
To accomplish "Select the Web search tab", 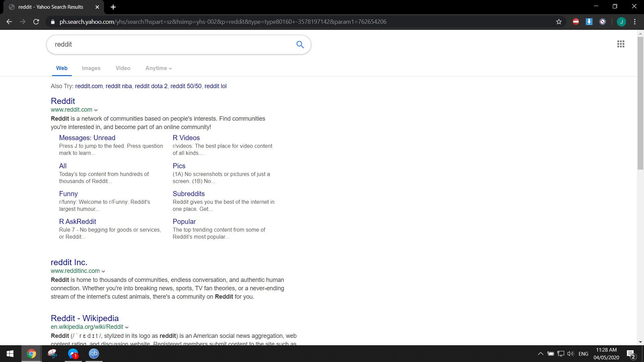I will pos(62,68).
